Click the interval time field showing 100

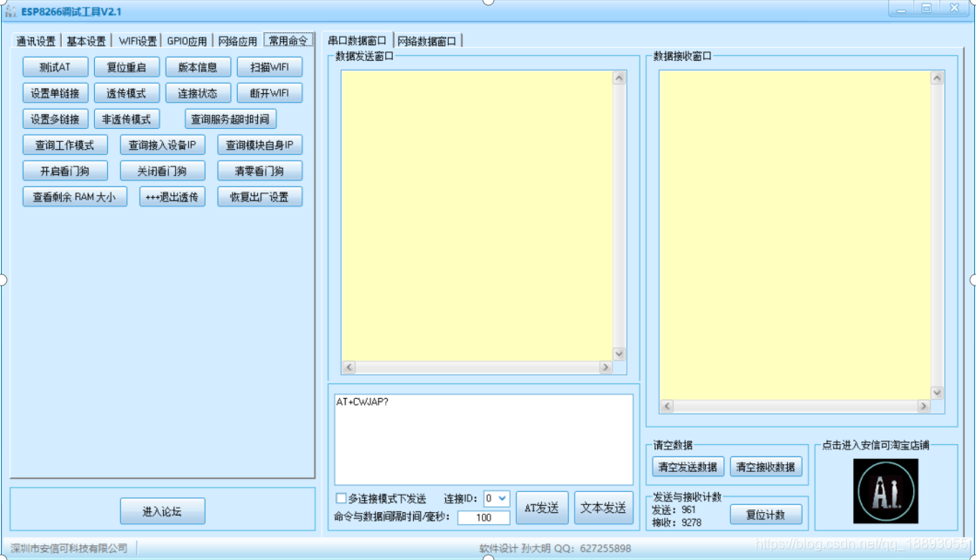[x=484, y=517]
